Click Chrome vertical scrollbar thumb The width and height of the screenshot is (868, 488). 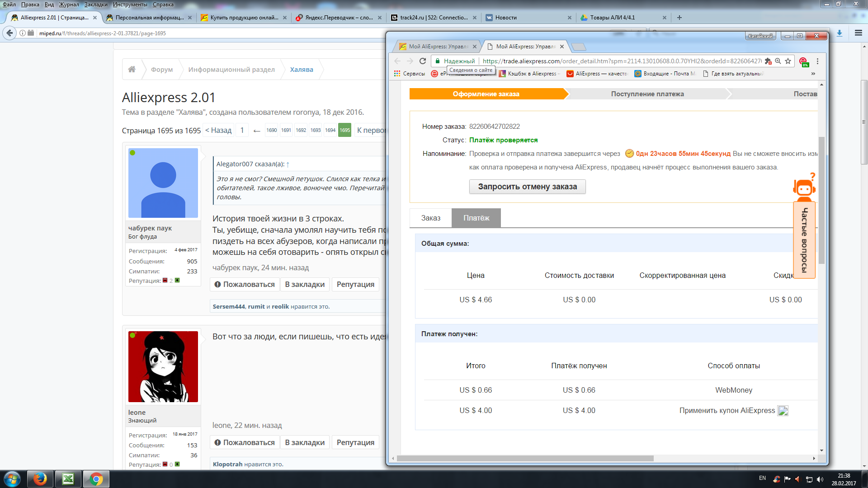821,200
